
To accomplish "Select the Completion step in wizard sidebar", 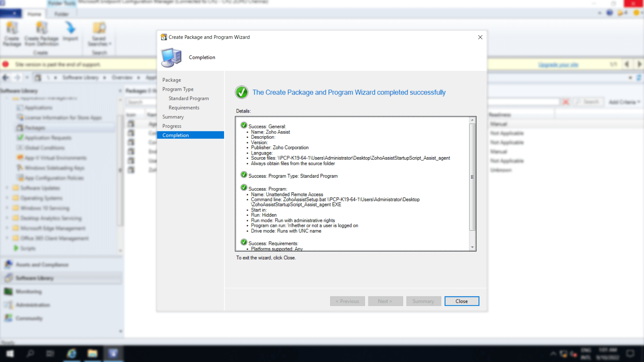I will click(175, 135).
